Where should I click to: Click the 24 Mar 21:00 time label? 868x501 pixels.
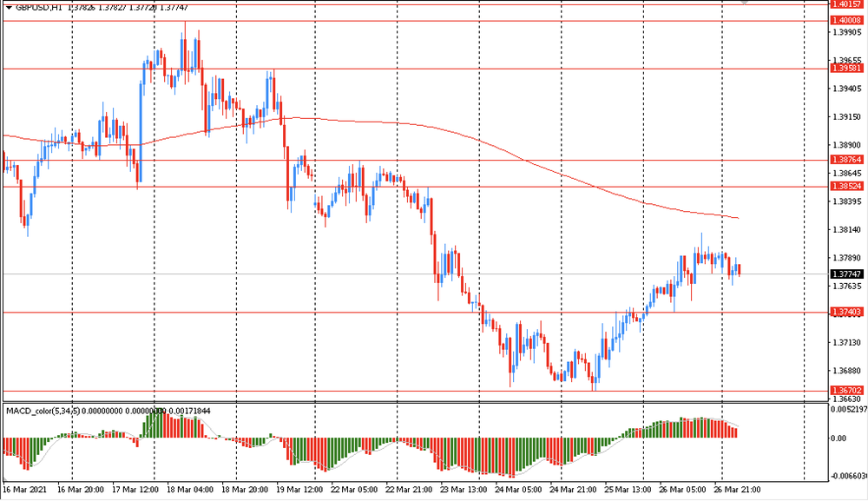573,490
